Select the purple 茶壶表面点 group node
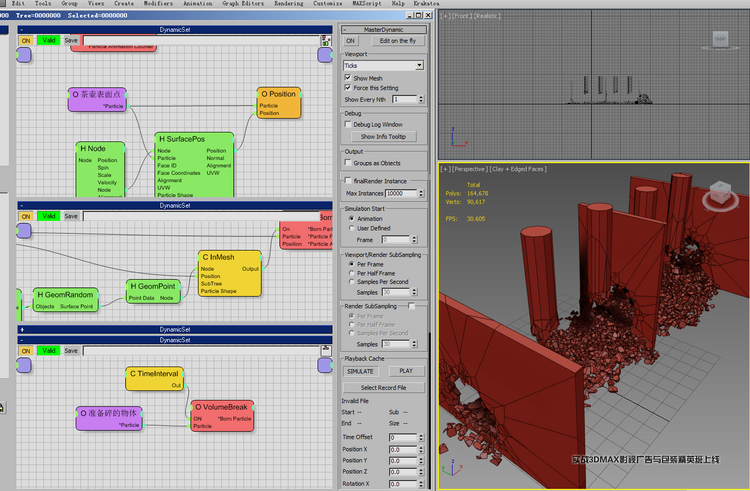Viewport: 750px width, 491px height. (x=97, y=99)
